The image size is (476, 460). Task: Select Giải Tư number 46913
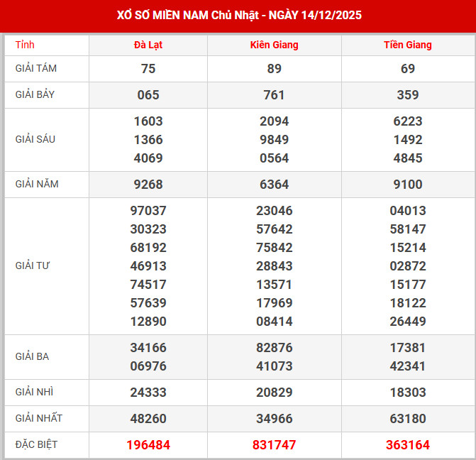(x=148, y=266)
